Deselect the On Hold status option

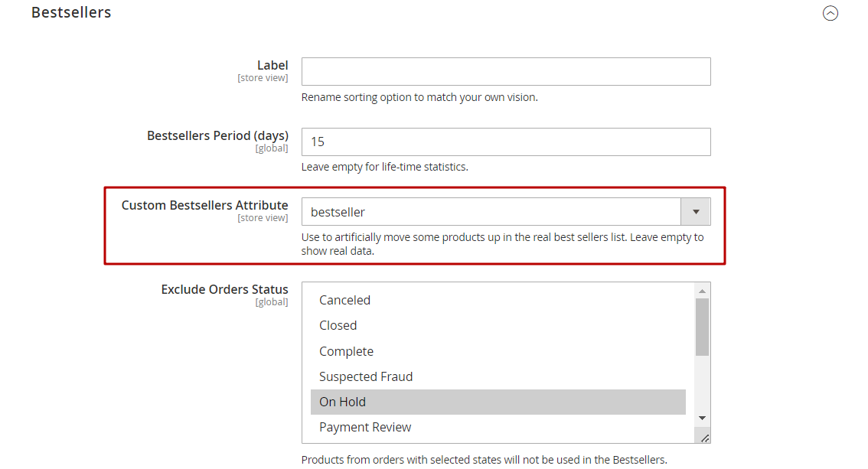tap(498, 402)
